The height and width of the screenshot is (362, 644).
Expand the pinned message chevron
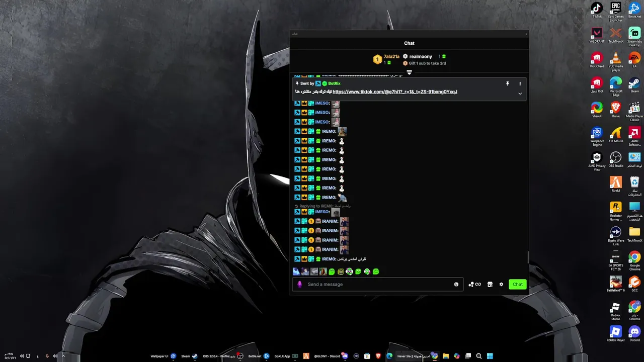click(520, 94)
